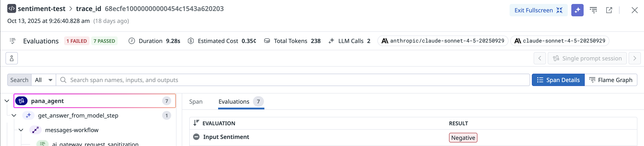
Task: Open trace in new window icon
Action: click(x=609, y=10)
